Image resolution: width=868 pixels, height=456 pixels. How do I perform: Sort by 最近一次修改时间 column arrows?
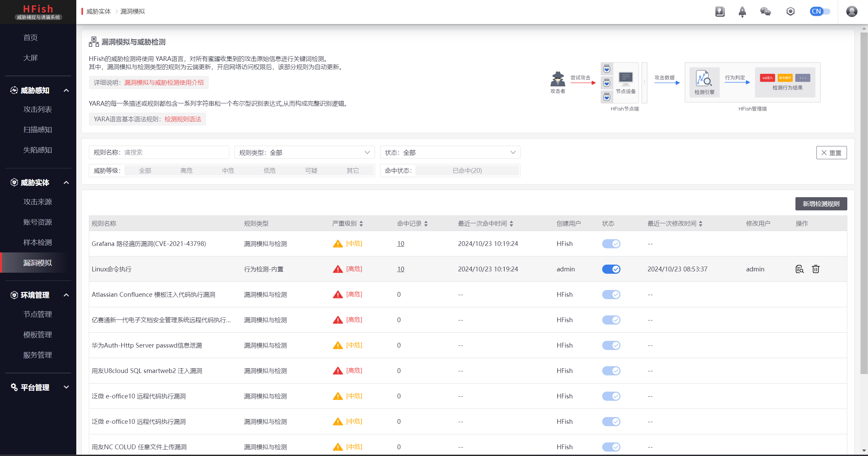(701, 224)
